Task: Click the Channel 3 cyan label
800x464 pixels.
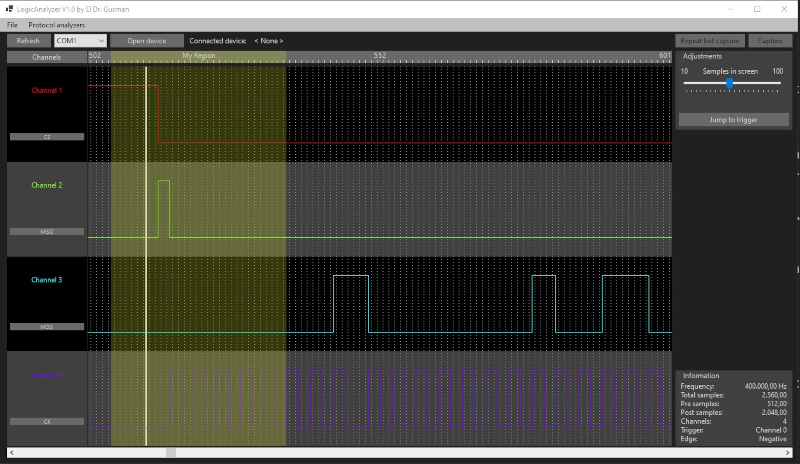Action: [x=47, y=280]
